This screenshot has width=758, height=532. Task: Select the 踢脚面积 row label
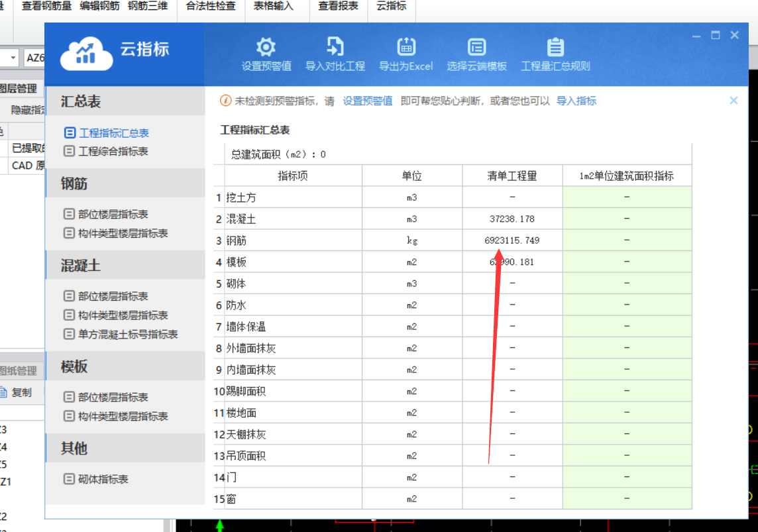pyautogui.click(x=246, y=392)
